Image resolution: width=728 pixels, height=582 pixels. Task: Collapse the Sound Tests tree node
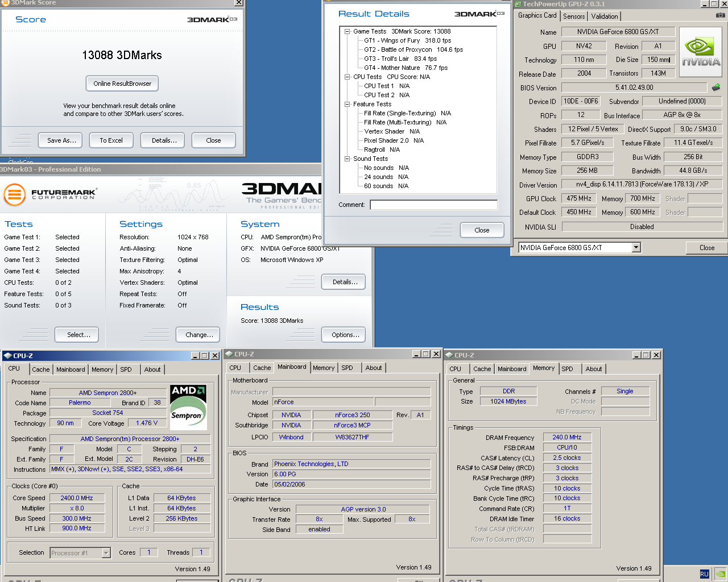point(347,159)
